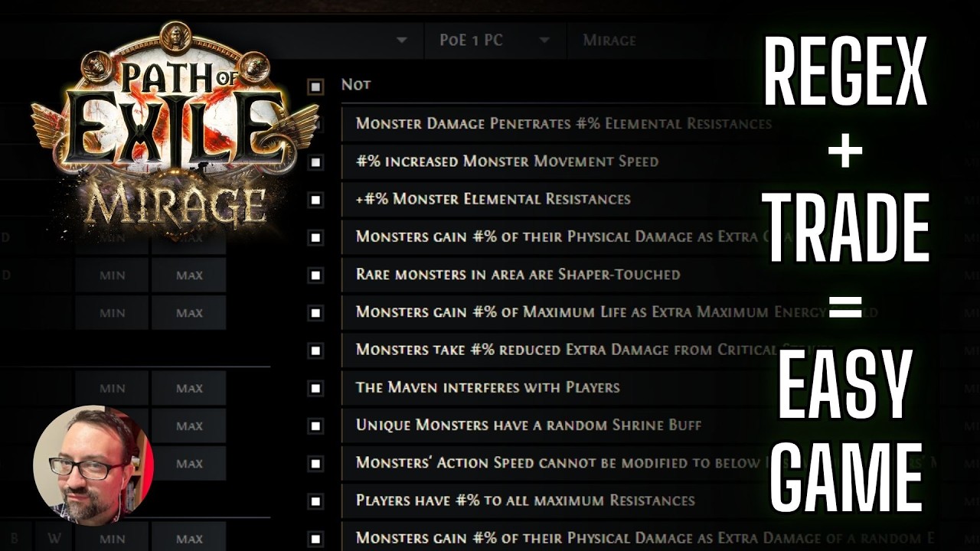Select Unique Monsters have a random Shrine Buff text
980x551 pixels.
click(528, 425)
